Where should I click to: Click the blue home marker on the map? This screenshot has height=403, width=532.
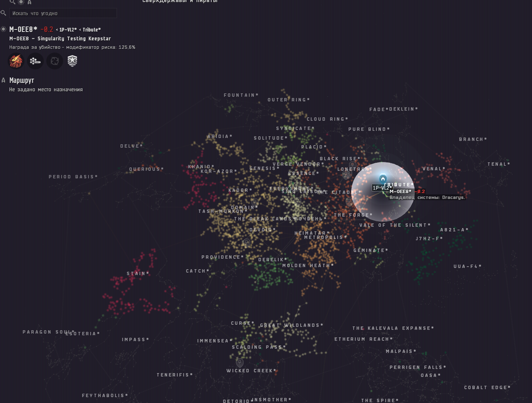click(383, 179)
